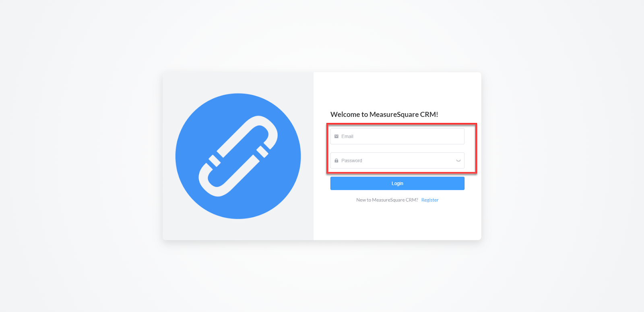Open the Register link
This screenshot has width=644, height=312.
(x=430, y=200)
